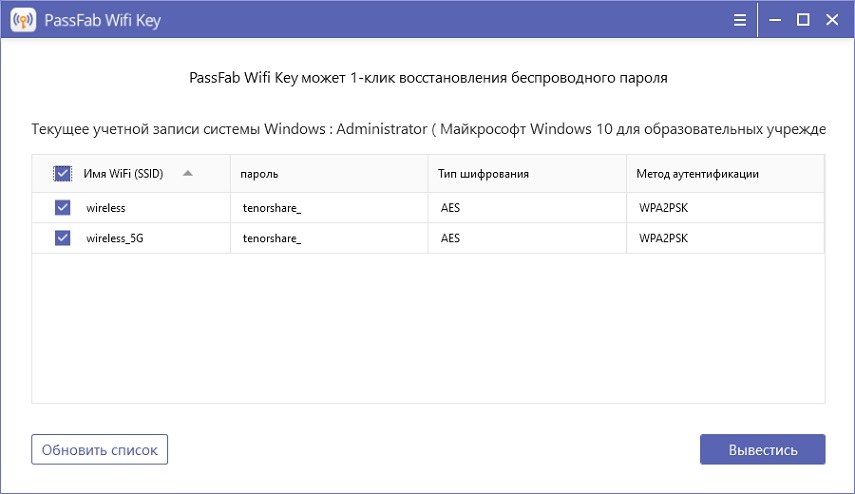Click WPA2PSK in the wireless row

725,208
